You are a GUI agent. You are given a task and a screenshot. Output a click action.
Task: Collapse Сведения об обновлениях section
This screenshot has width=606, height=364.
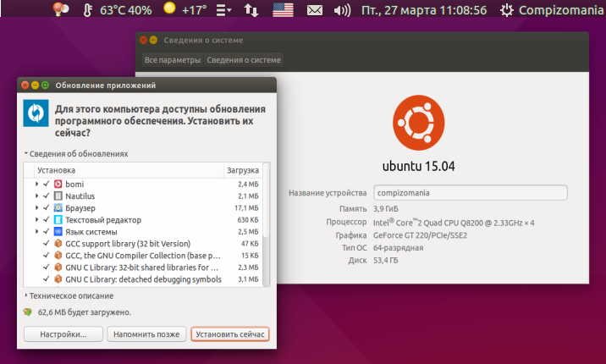click(x=76, y=154)
